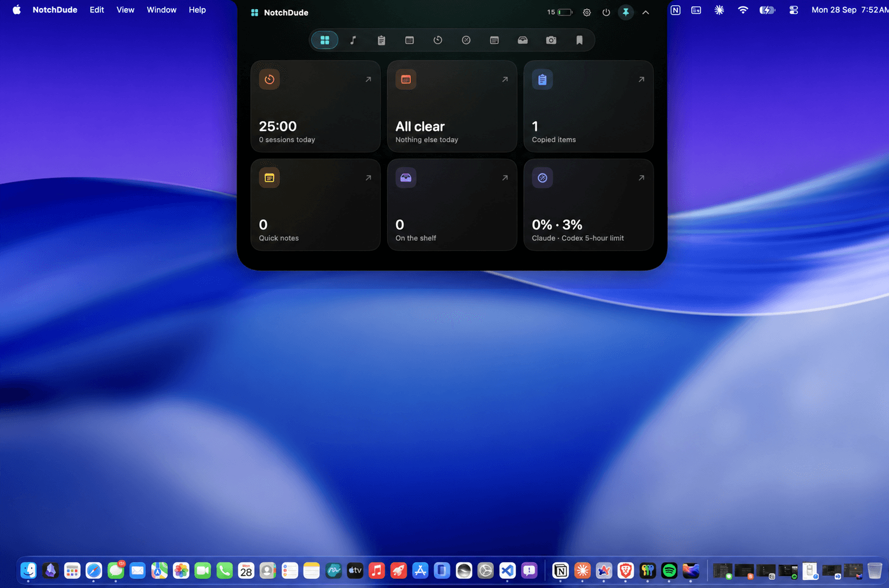Collapse the NotchDude panel with the chevron

[x=646, y=12]
